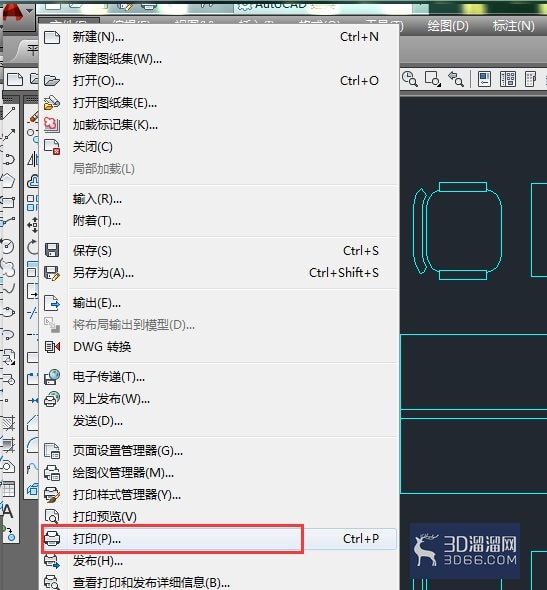
Task: Click the page setup icon beside 页面设置管理器
Action: tap(52, 451)
